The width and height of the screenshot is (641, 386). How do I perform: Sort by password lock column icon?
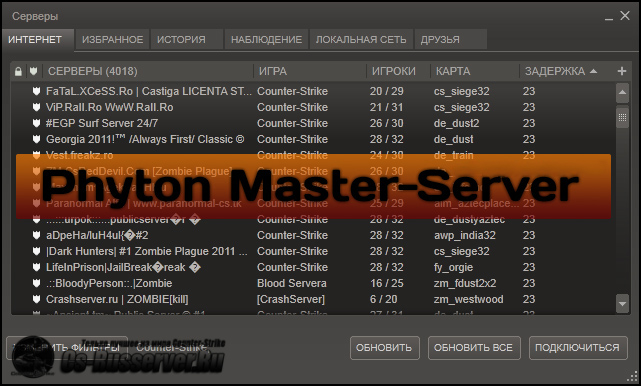18,72
